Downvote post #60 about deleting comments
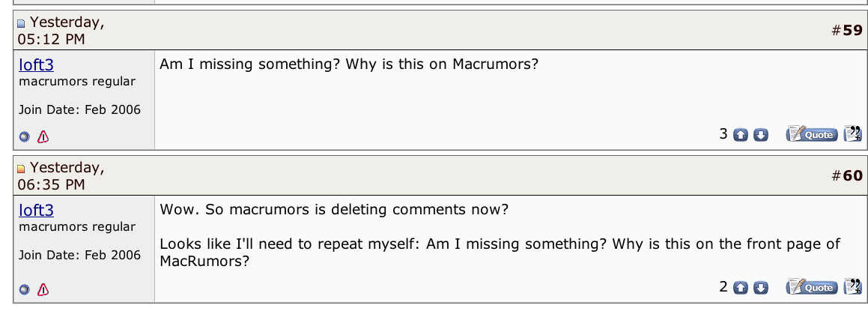Screen dimensions: 868x329 (x=761, y=288)
